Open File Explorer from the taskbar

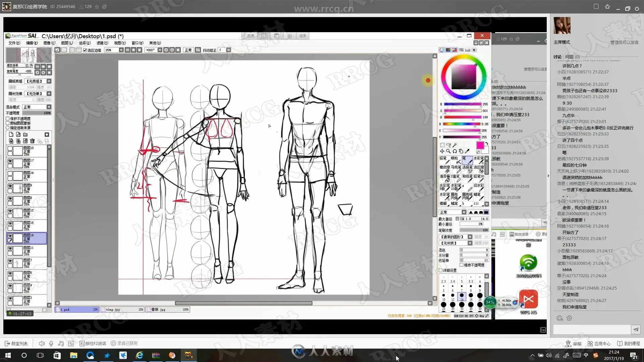[x=73, y=355]
